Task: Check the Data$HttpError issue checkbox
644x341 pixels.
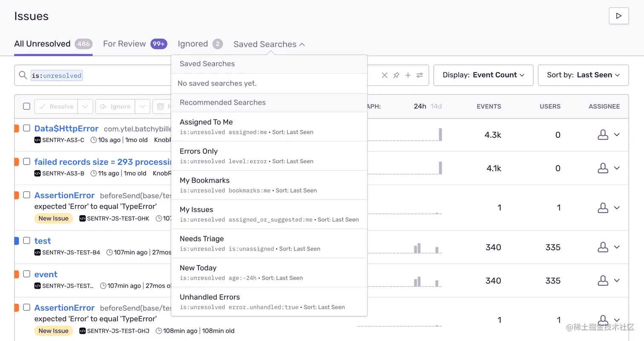Action: [x=26, y=128]
